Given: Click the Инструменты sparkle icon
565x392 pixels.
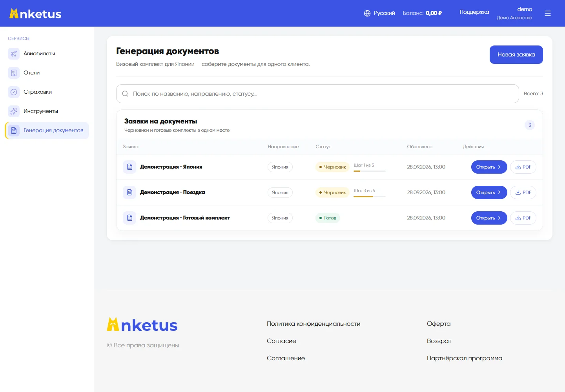Looking at the screenshot, I should pyautogui.click(x=14, y=111).
